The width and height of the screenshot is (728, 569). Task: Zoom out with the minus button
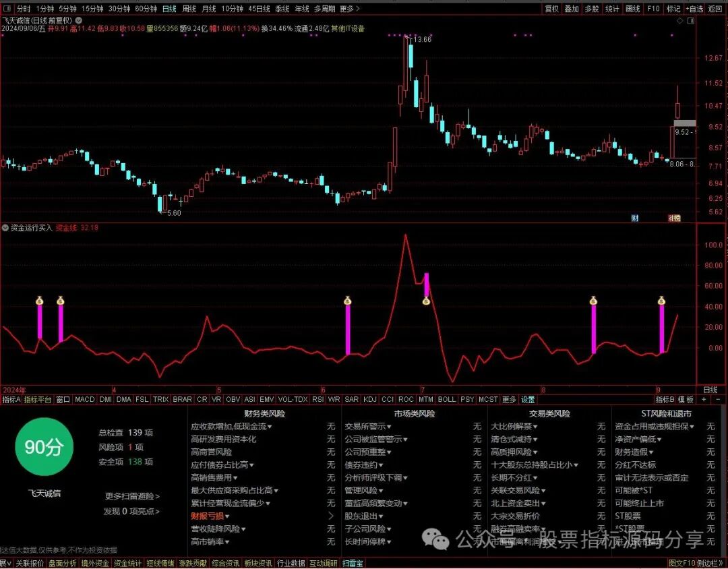719,400
